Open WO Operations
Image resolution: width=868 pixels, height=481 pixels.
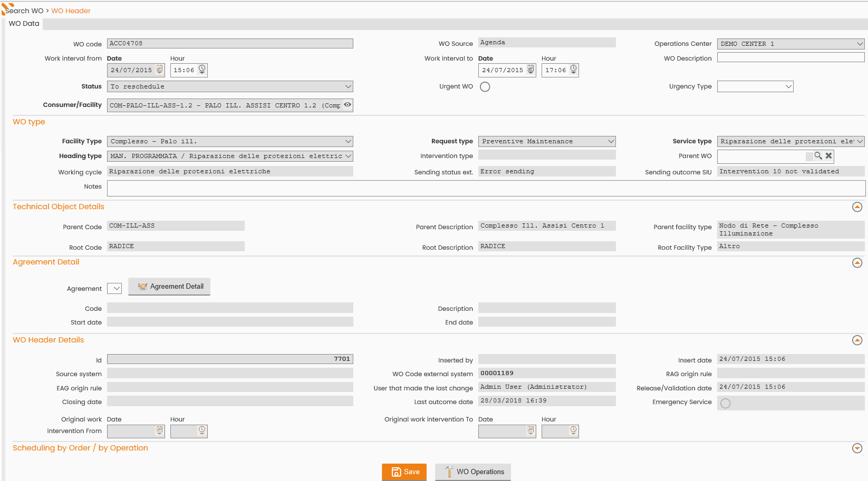(x=473, y=472)
